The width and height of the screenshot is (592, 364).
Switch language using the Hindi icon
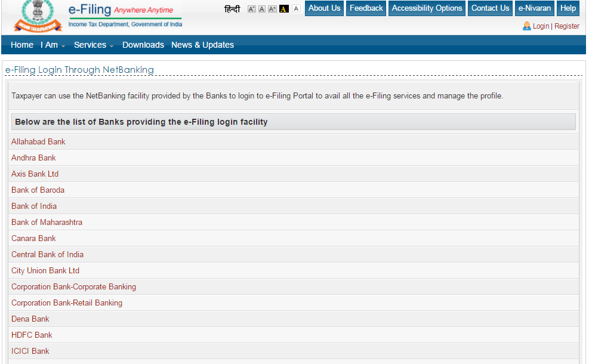point(232,9)
